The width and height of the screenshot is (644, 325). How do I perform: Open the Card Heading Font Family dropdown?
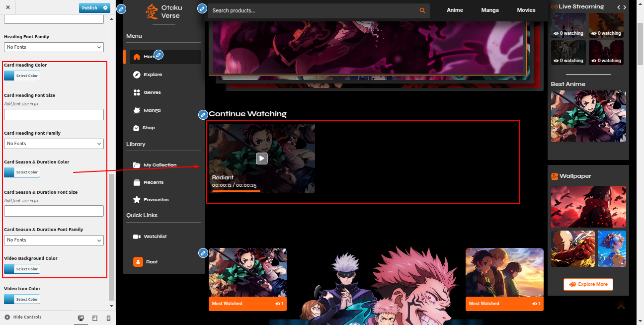[54, 144]
